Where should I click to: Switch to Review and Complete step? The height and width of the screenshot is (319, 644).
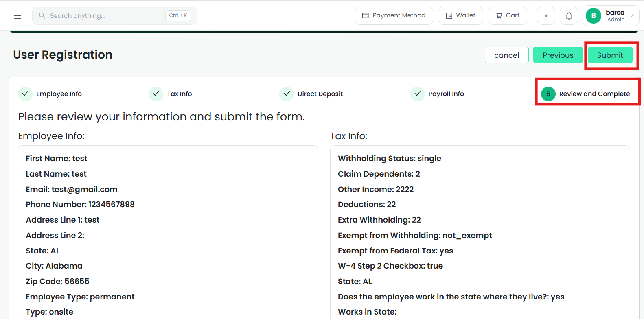point(594,94)
